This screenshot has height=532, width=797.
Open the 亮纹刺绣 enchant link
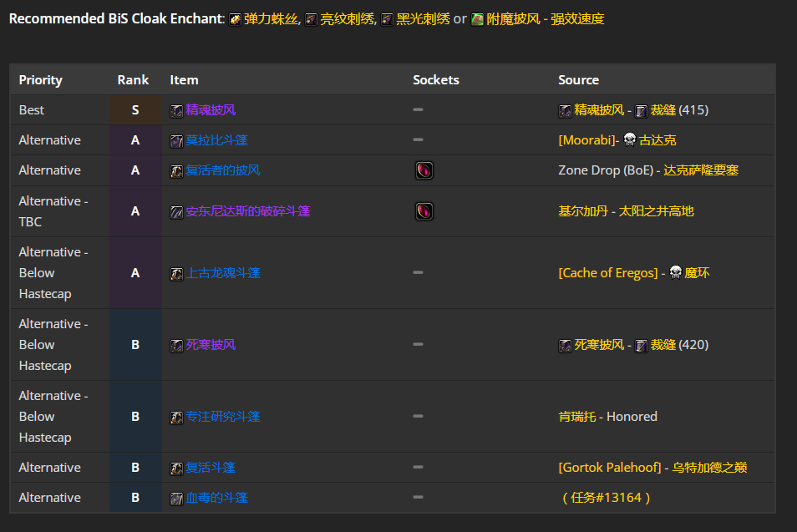348,19
